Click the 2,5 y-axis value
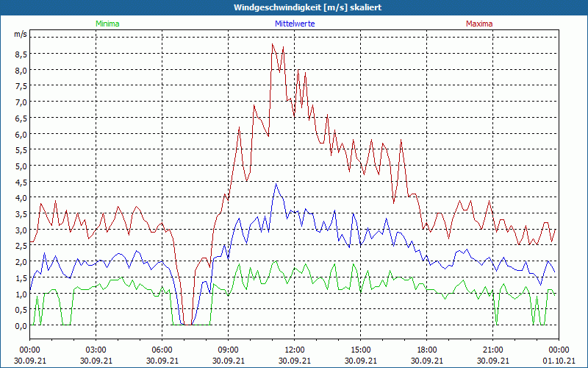The width and height of the screenshot is (588, 368). click(x=21, y=246)
